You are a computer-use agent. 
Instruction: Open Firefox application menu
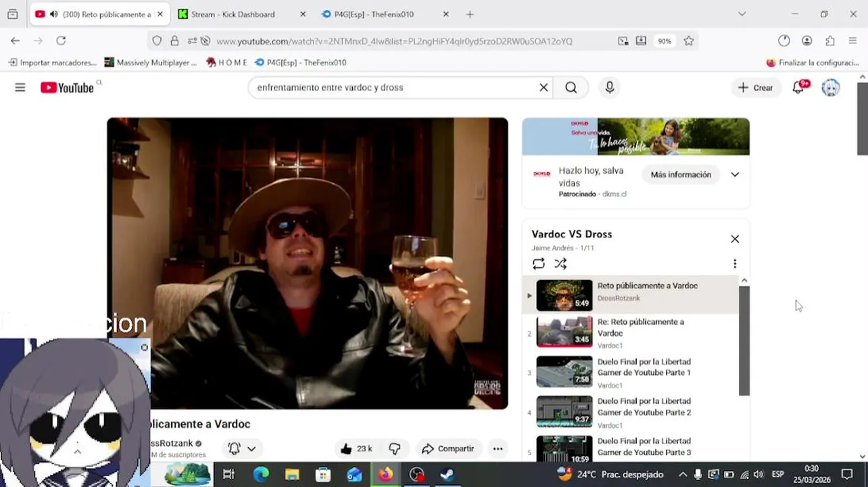[852, 41]
